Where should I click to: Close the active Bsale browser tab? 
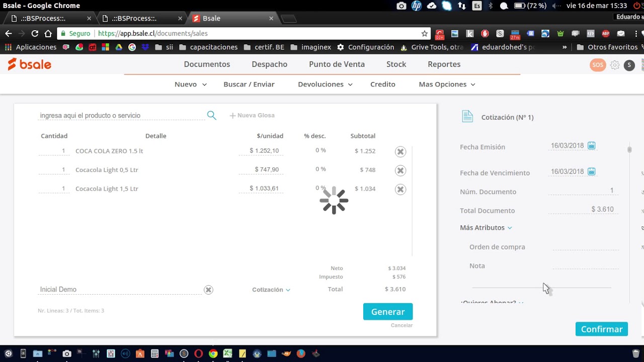pyautogui.click(x=271, y=18)
